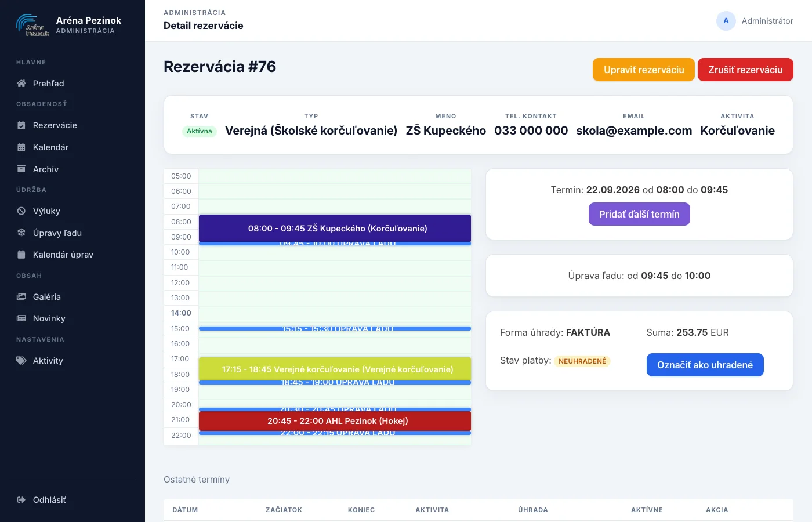Click the AKTIVITA table column header
The height and width of the screenshot is (522, 812).
tap(432, 510)
